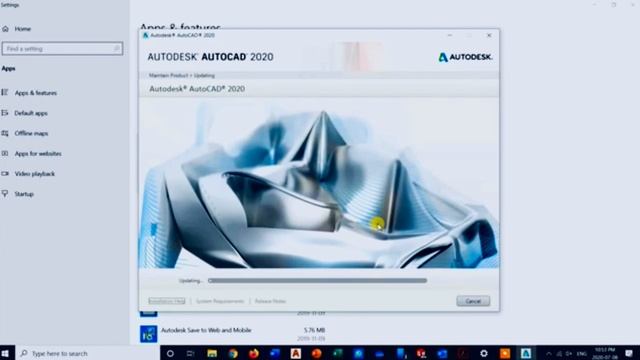The width and height of the screenshot is (640, 360).
Task: Open Cortana circle in taskbar
Action: pyautogui.click(x=170, y=353)
